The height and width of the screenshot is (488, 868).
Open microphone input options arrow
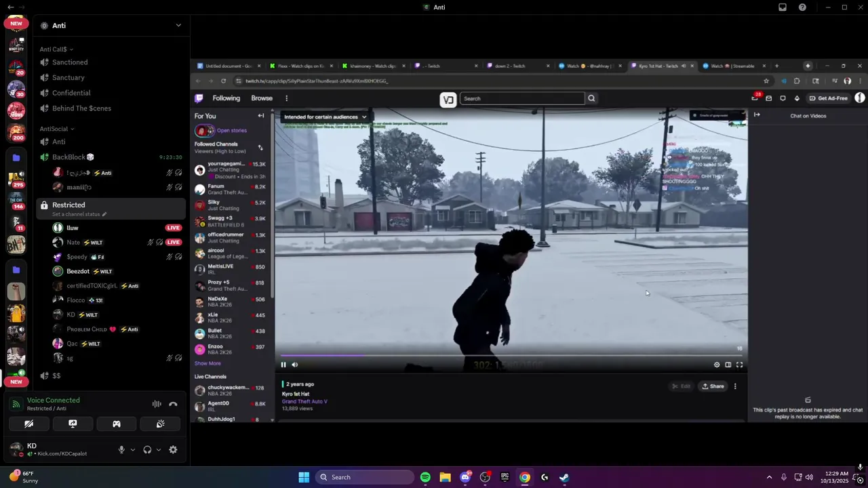coord(132,449)
